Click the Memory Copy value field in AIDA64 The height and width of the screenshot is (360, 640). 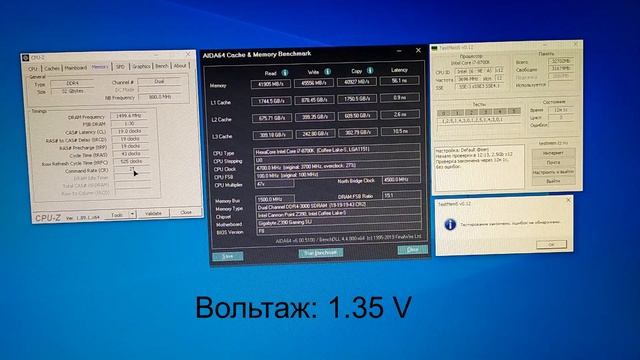(x=357, y=82)
